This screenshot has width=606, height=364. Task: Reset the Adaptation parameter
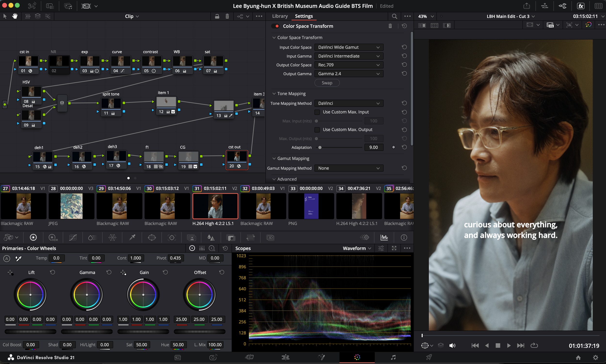404,147
